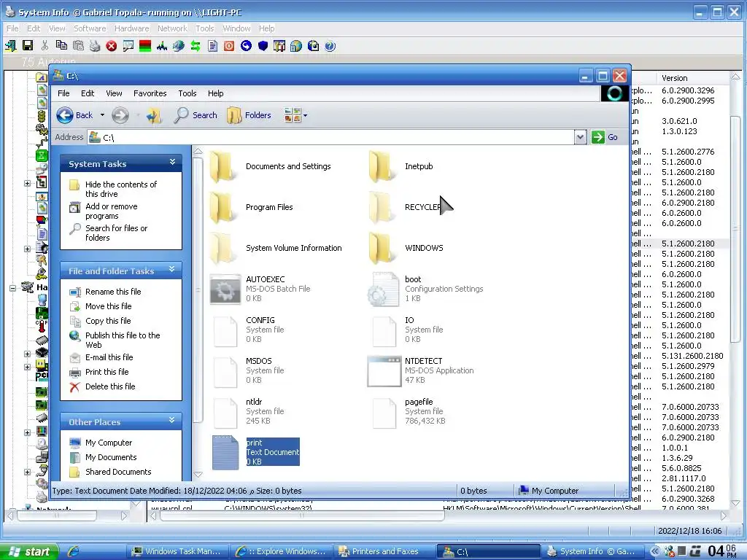Open the Favorites menu in Explorer
This screenshot has width=747, height=560.
[x=150, y=93]
